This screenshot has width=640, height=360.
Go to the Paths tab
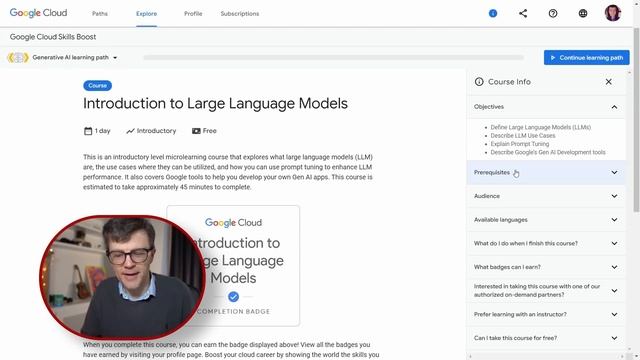[x=100, y=13]
